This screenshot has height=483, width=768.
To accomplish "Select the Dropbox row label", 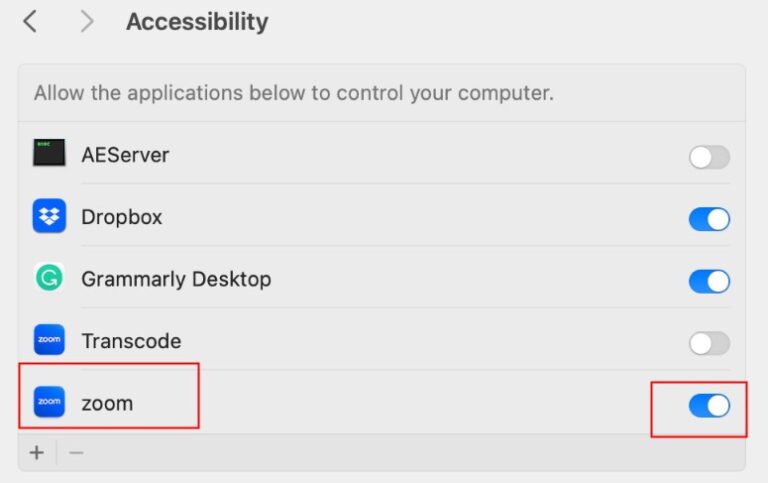I will pyautogui.click(x=121, y=217).
